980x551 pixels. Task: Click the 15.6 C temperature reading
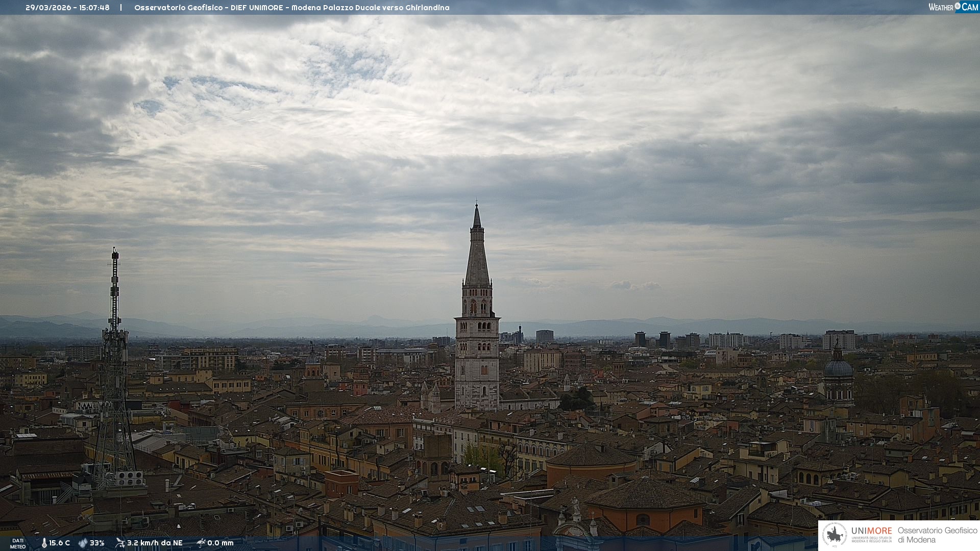[60, 543]
